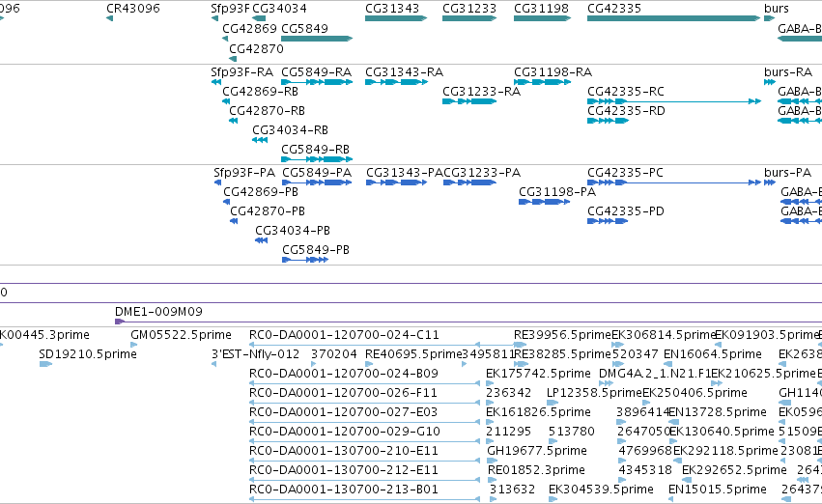Viewport: 822px width, 504px height.
Task: Click the CG42869 gene label
Action: [249, 28]
